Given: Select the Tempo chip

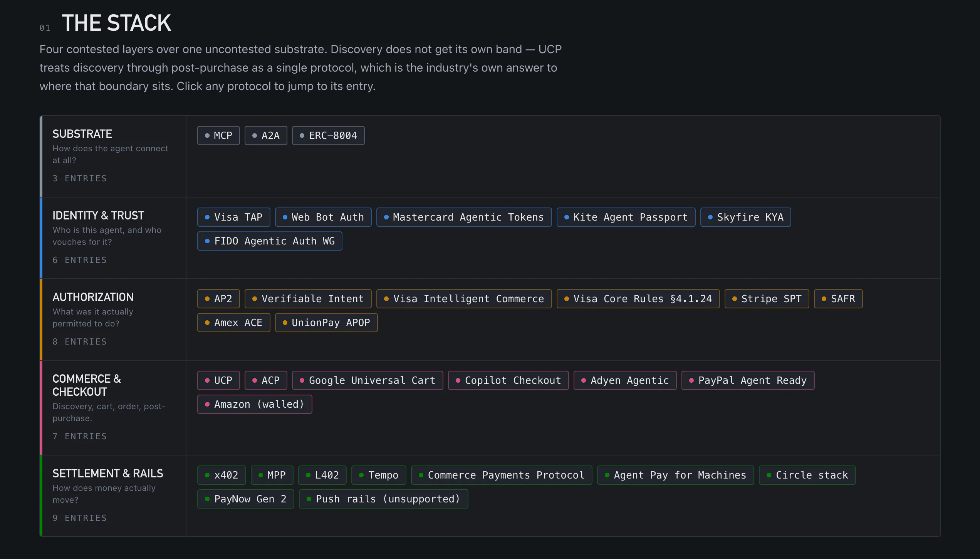Looking at the screenshot, I should point(379,475).
